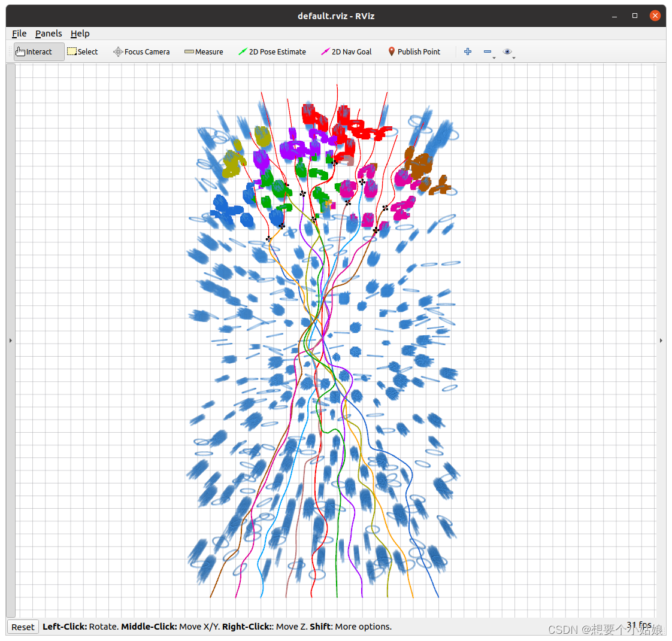Screen dimensions: 672x641
Task: Select the 2D Nav Goal tool
Action: tap(346, 52)
